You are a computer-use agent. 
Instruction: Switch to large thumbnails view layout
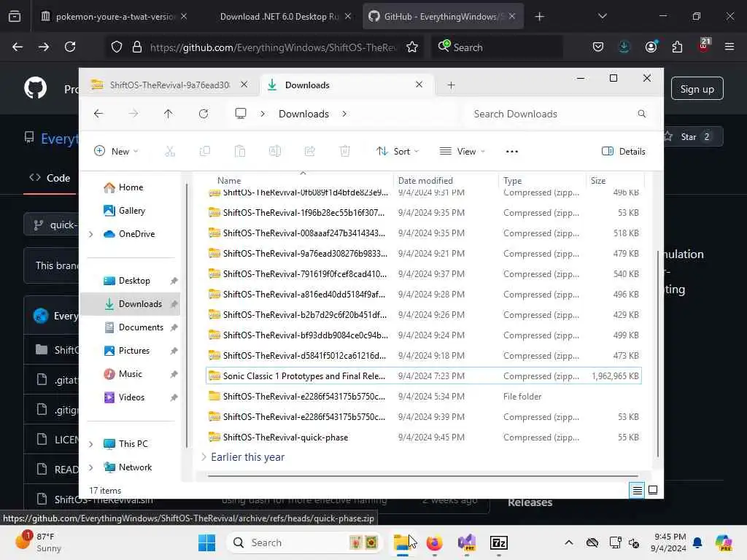click(x=653, y=491)
